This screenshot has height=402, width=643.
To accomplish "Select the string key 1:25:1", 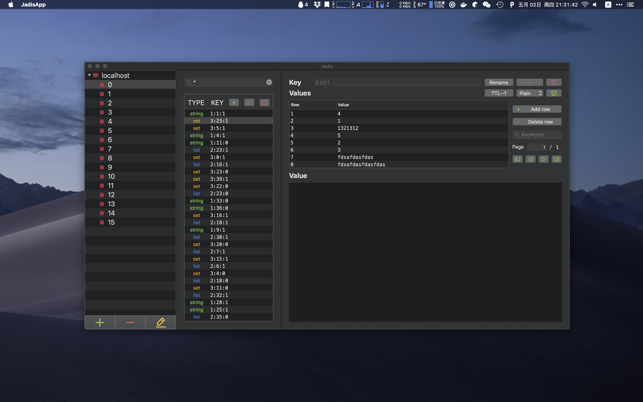I will click(229, 310).
